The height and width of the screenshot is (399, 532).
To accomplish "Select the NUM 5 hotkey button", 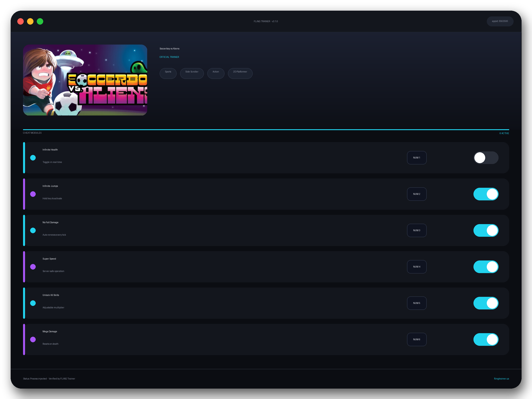I will pos(417,303).
